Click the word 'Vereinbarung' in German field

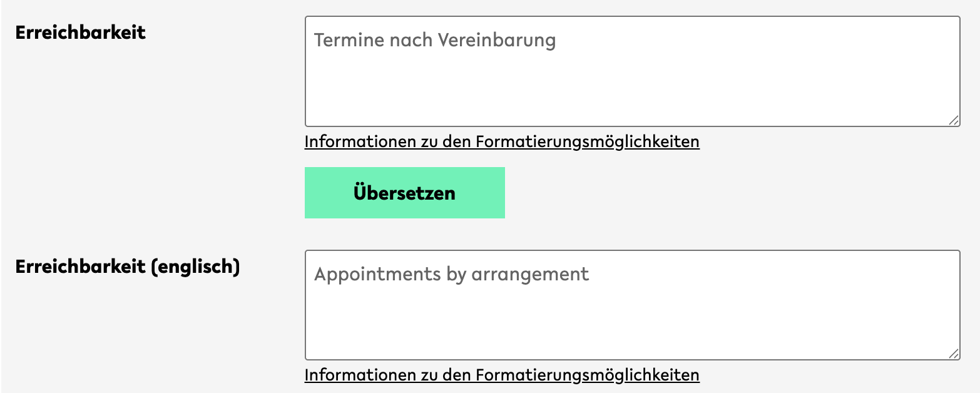(x=496, y=40)
